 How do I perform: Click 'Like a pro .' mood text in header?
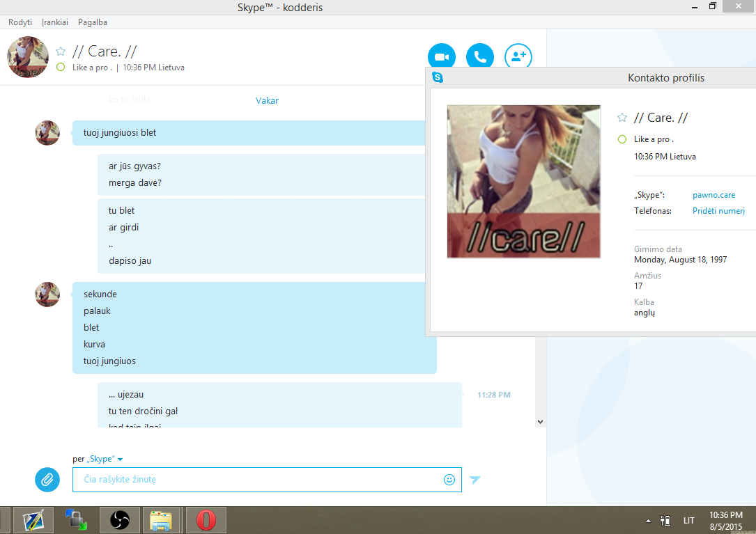(92, 68)
